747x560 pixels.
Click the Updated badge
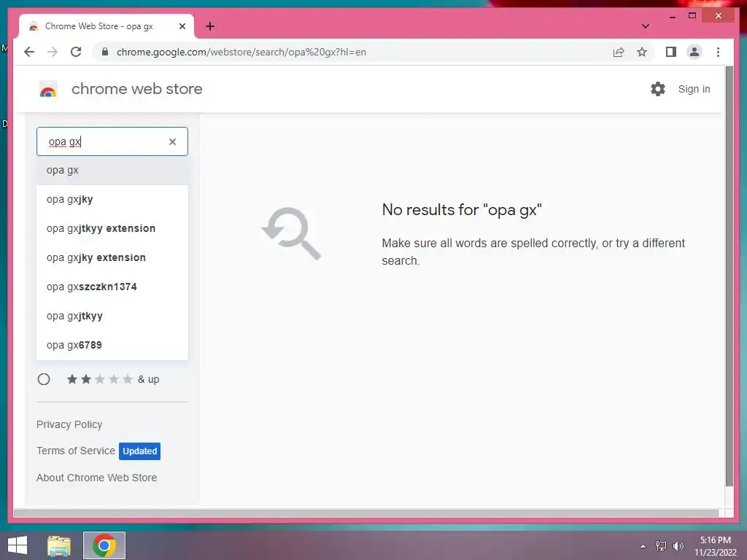139,451
